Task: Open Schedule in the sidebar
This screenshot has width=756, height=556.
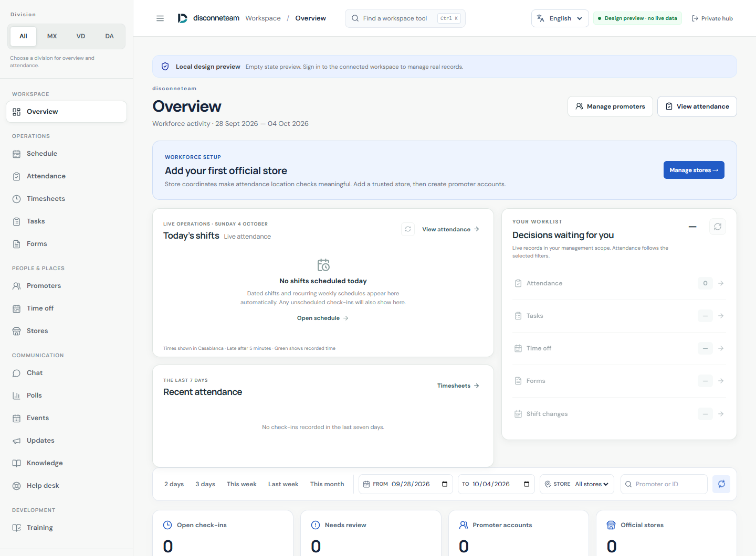Action: [67, 154]
